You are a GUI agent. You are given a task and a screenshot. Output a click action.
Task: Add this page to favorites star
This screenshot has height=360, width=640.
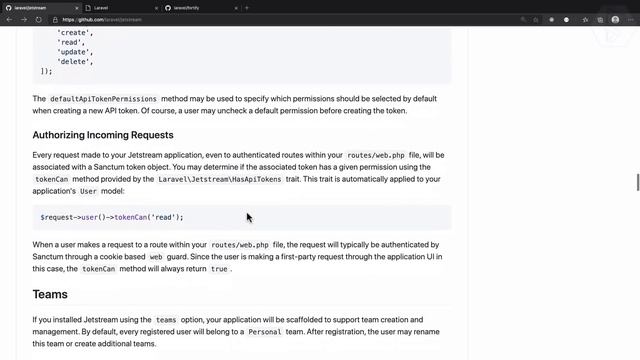[536, 20]
